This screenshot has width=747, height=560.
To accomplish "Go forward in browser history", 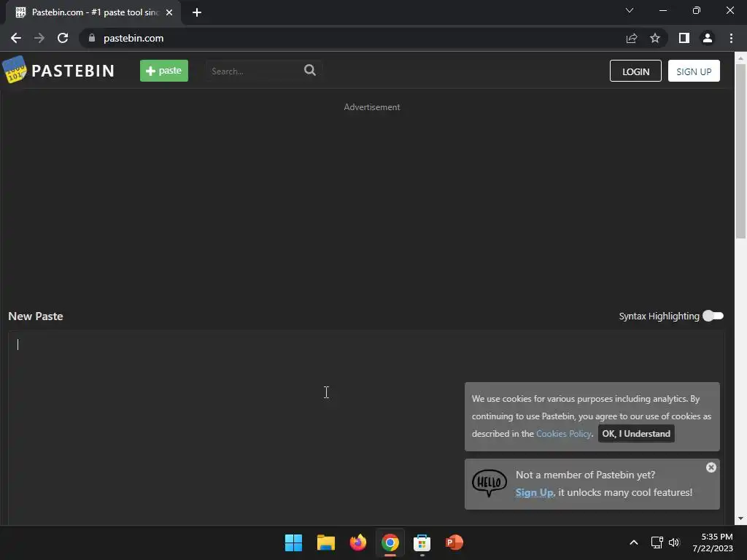I will pyautogui.click(x=39, y=38).
